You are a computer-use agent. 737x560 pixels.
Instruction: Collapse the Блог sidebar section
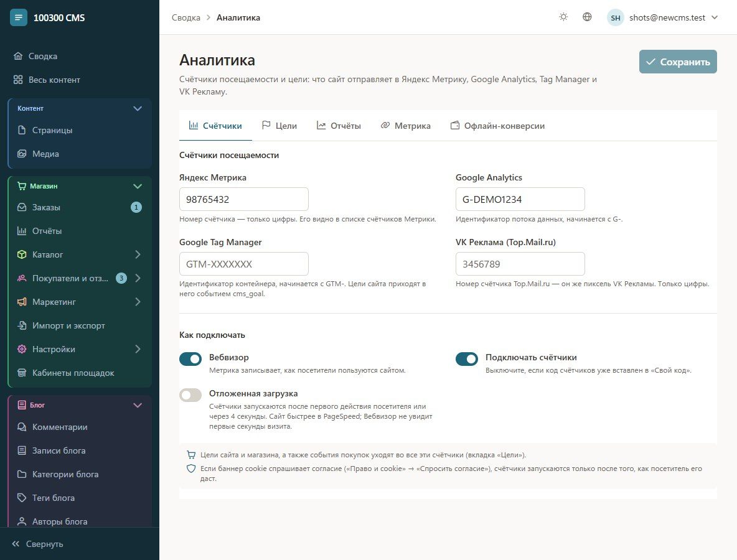point(137,406)
